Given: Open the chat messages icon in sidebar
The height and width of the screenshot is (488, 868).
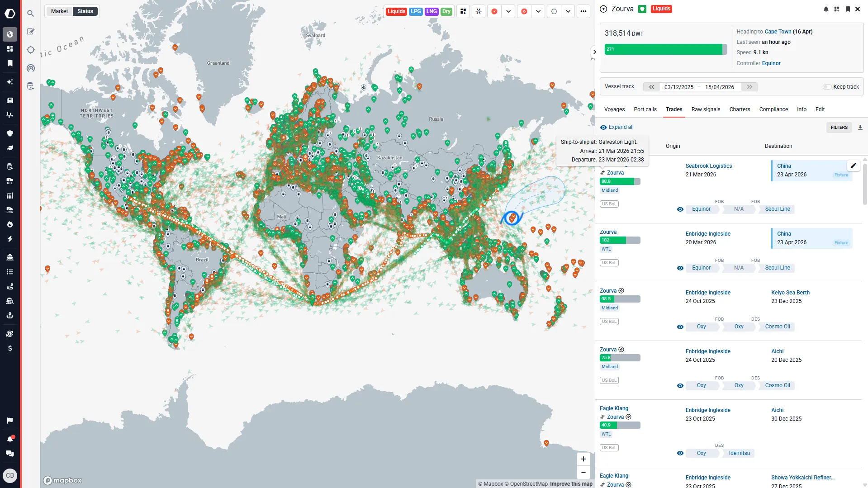Looking at the screenshot, I should [x=10, y=454].
